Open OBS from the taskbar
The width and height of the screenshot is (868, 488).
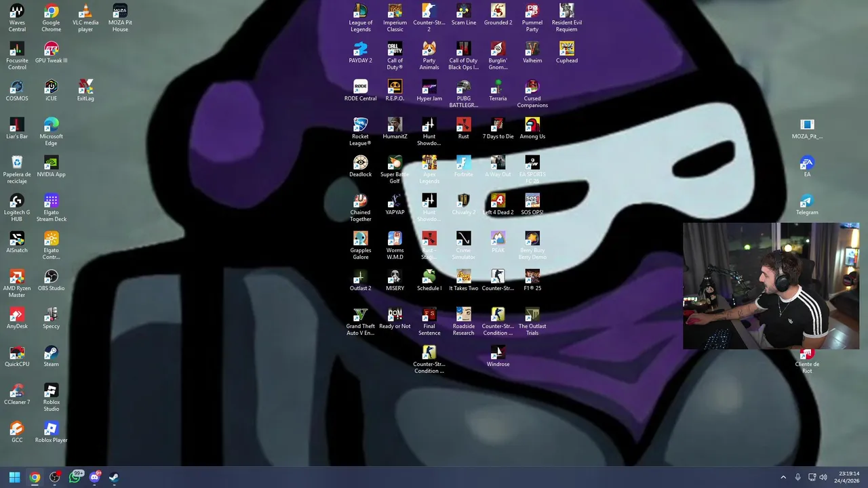pos(55,477)
